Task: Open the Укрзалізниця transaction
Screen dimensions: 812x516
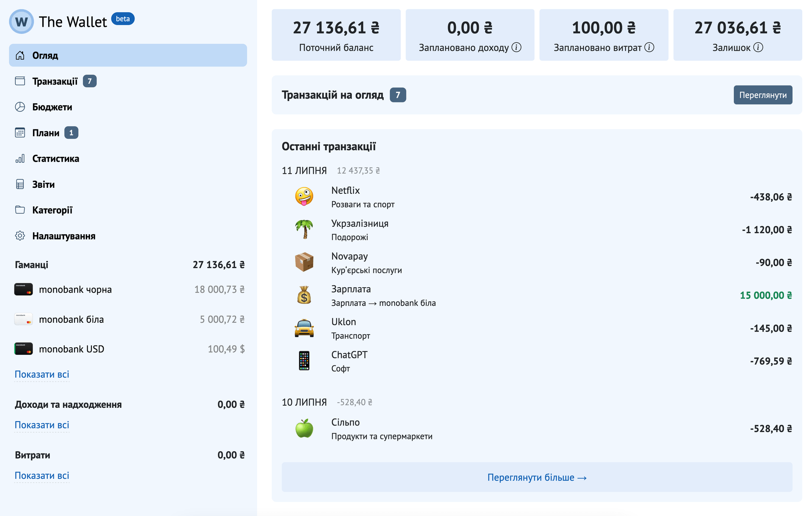Action: click(537, 230)
